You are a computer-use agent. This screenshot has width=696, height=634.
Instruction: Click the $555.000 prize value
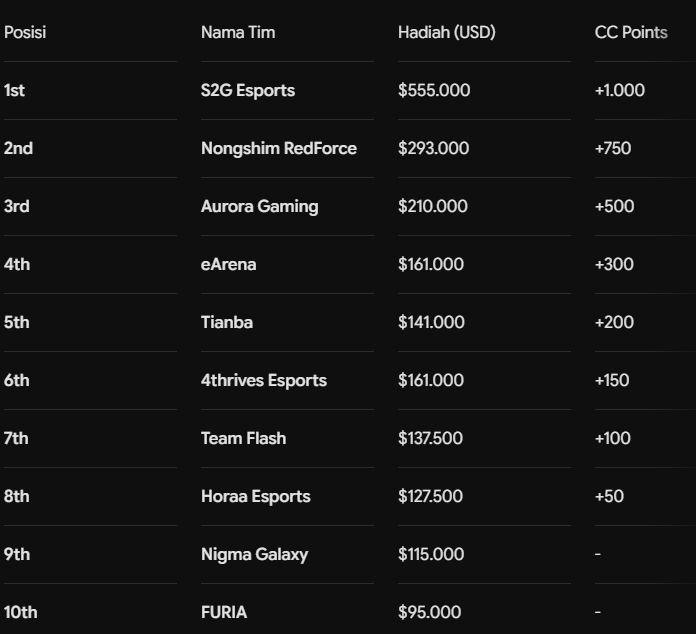pos(434,91)
